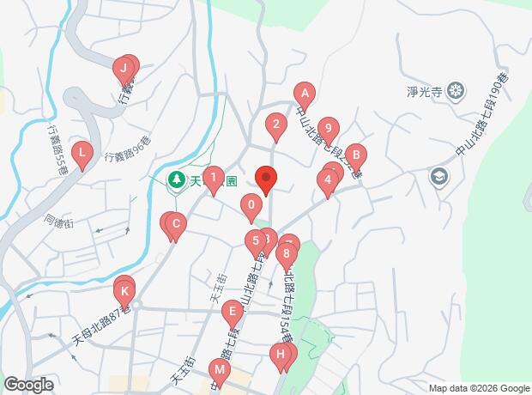Click the 淨光寺 temple icon

pyautogui.click(x=455, y=91)
